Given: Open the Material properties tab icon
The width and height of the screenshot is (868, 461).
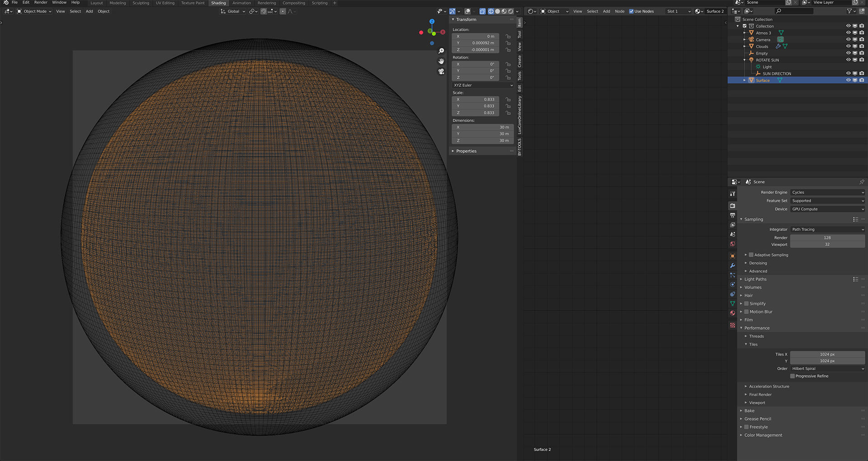Looking at the screenshot, I should (732, 313).
